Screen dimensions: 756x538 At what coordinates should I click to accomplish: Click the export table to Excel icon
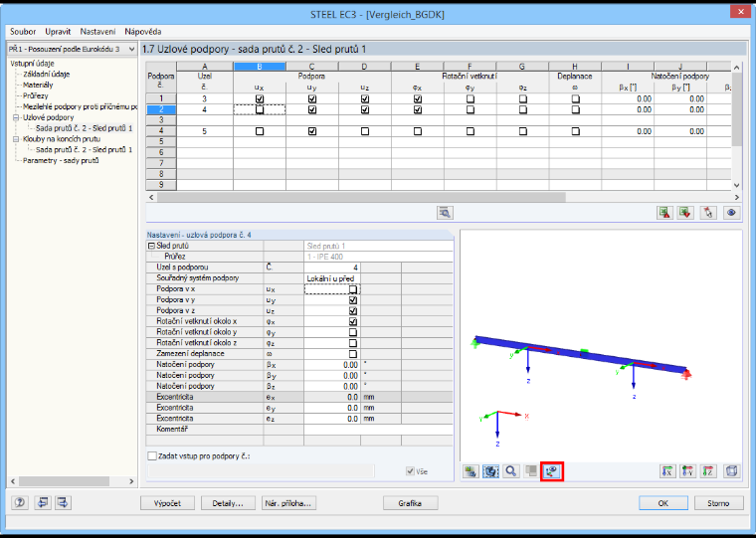pyautogui.click(x=664, y=213)
